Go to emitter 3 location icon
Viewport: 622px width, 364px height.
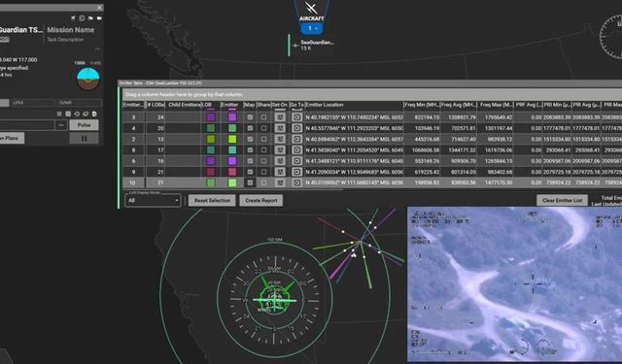pos(296,117)
